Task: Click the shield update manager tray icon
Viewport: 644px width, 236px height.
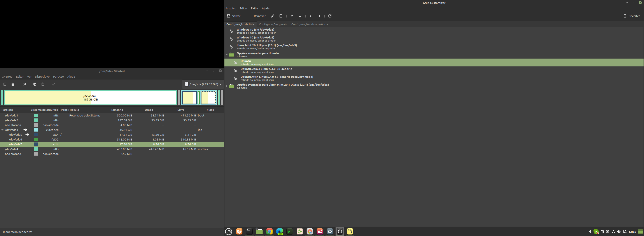Action: pyautogui.click(x=607, y=232)
